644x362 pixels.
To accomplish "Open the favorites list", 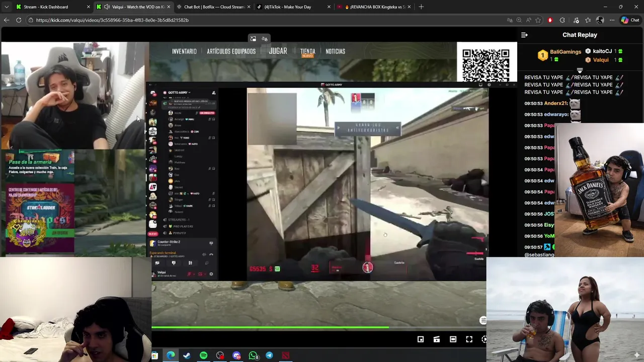I will click(588, 20).
